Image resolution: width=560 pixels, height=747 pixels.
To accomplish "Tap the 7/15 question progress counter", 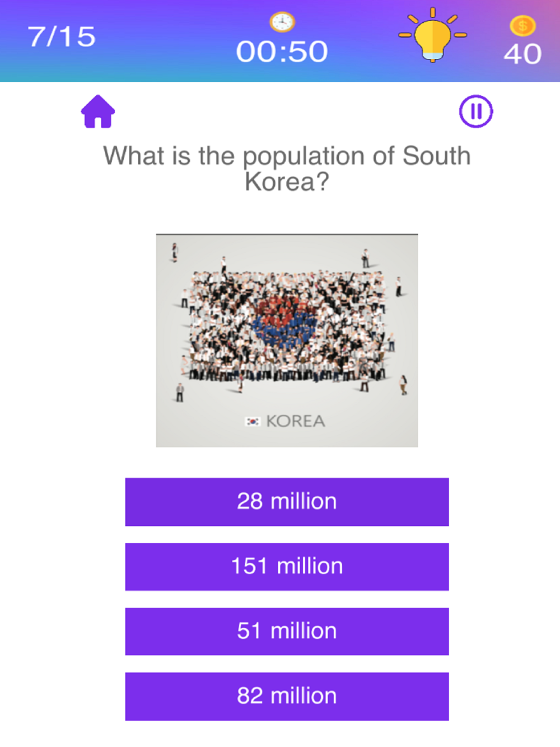I will point(62,37).
